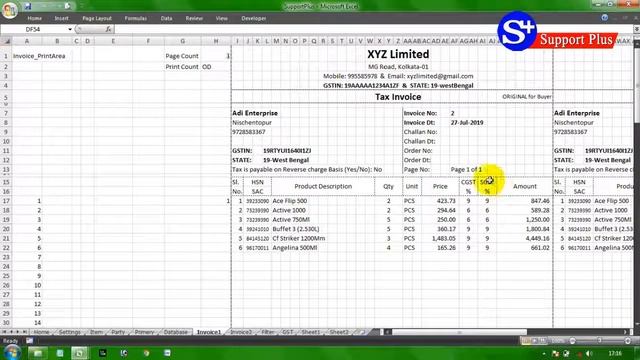This screenshot has height=360, width=640.
Task: Click horizontal scrollbar left arrow
Action: tap(387, 332)
